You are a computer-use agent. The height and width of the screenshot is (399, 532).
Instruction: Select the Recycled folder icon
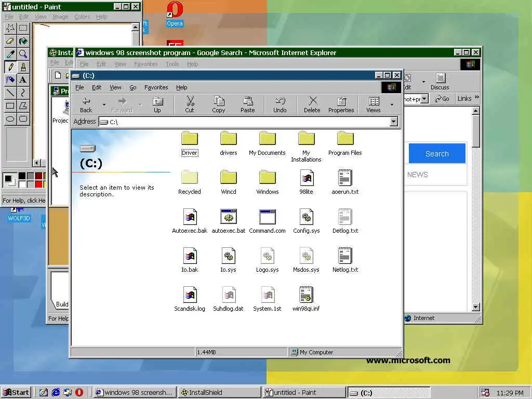[x=189, y=177]
